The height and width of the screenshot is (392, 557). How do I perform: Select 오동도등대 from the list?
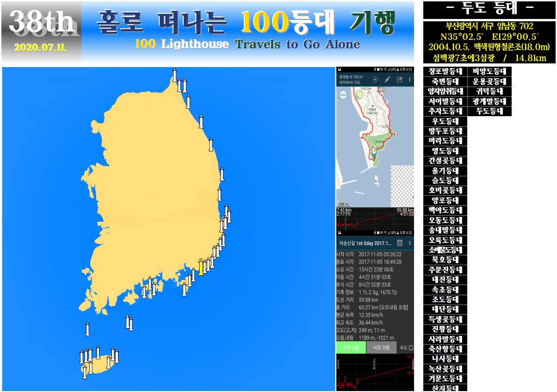pos(445,220)
